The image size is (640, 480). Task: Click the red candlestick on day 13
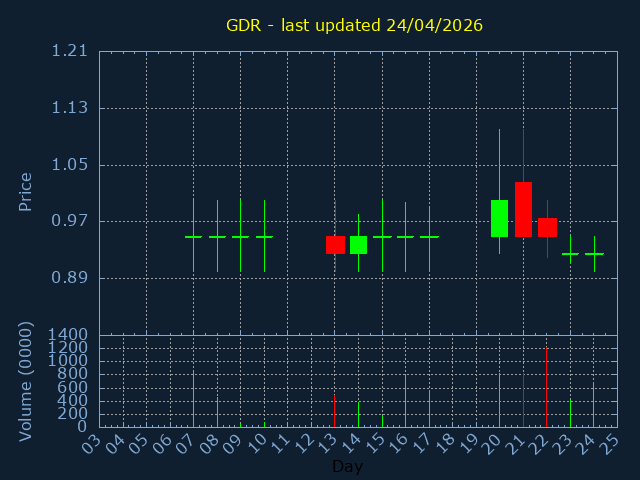click(x=335, y=245)
